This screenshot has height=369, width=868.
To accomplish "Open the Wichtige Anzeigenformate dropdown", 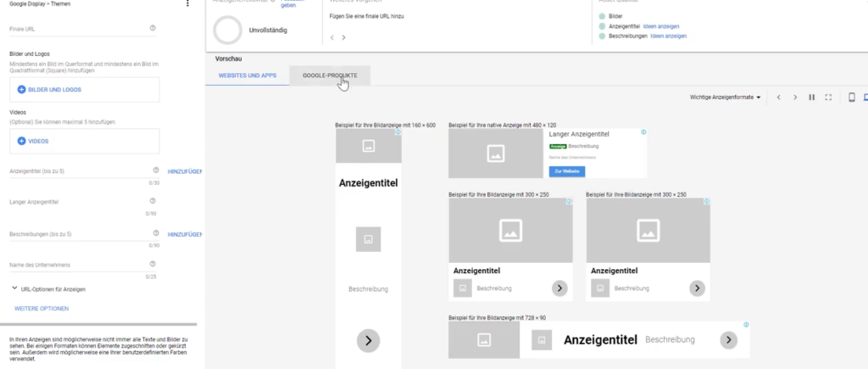I will [725, 98].
